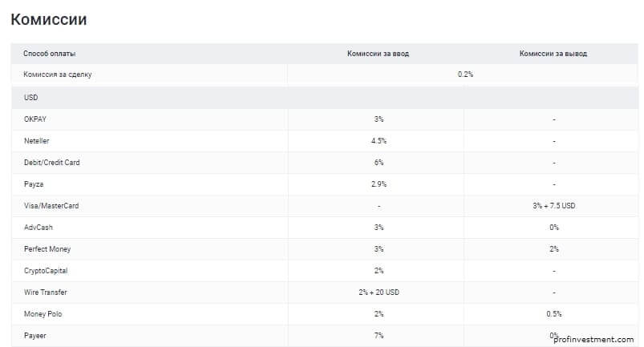This screenshot has height=347, width=644.
Task: Click the Visa/MasterCard row label
Action: (x=51, y=206)
